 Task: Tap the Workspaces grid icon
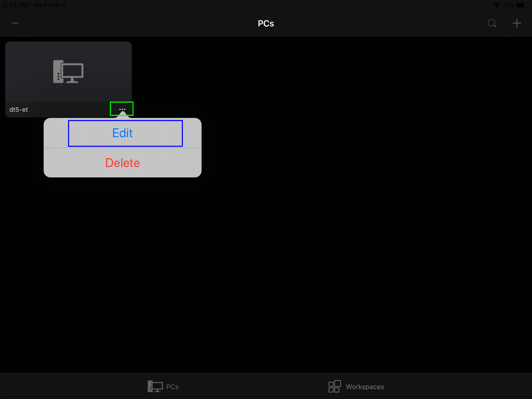point(335,387)
